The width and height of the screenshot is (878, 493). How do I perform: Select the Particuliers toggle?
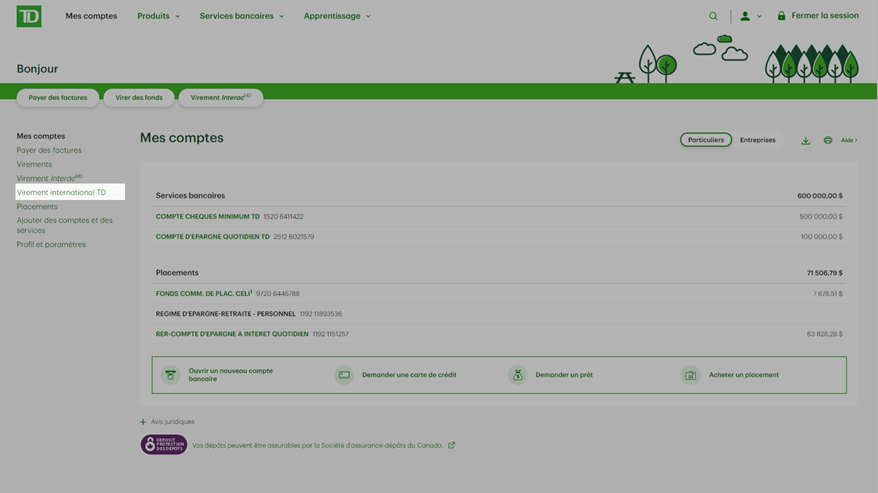tap(706, 140)
